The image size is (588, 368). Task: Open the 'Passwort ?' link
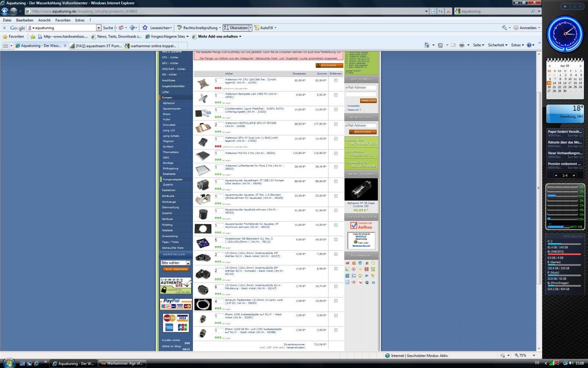point(354,110)
